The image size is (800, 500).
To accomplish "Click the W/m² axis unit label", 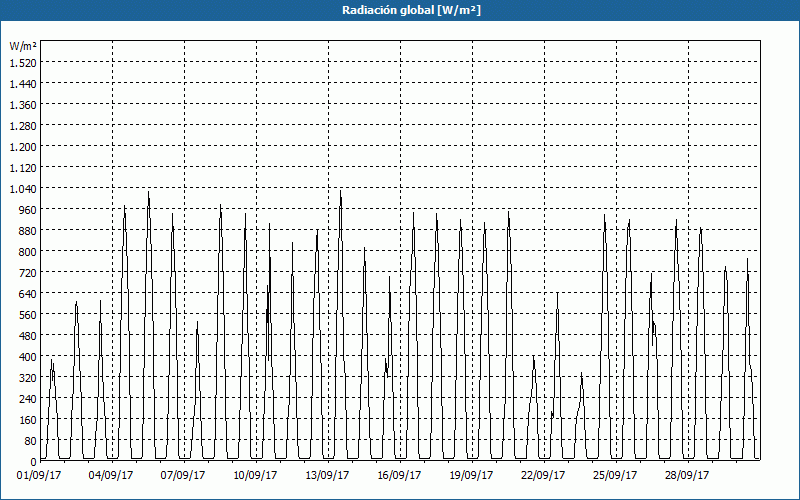I will pos(23,46).
